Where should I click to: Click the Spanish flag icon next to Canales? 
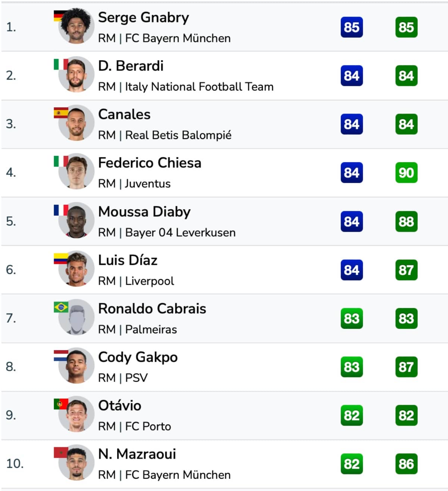[61, 113]
